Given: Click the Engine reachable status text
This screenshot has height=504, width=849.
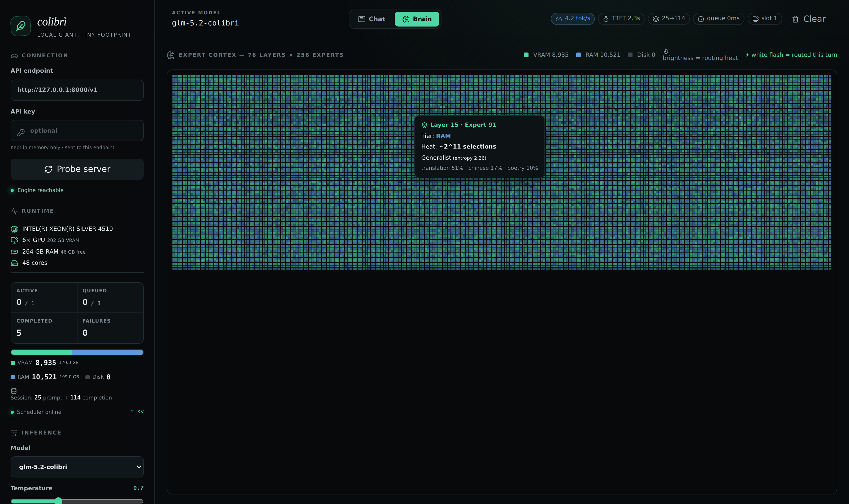Looking at the screenshot, I should (40, 190).
